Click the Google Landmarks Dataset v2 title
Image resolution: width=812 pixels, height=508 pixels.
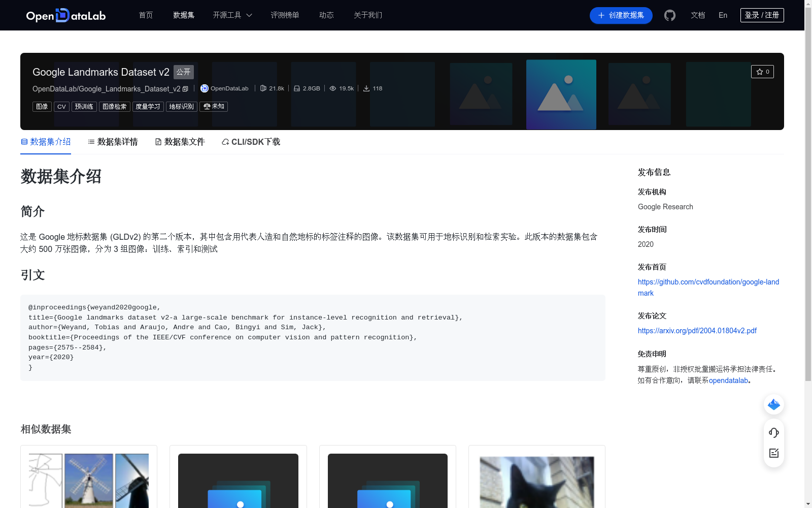coord(101,72)
